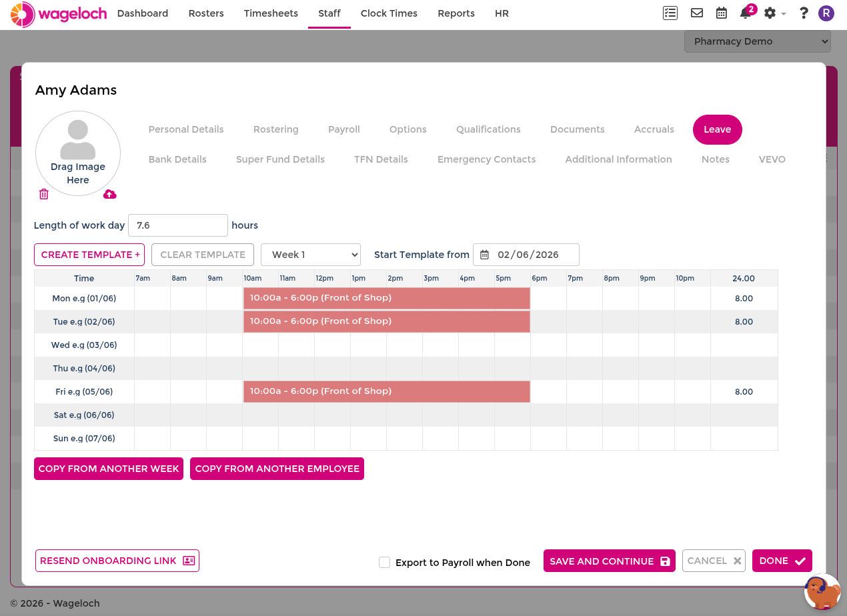Click the Amy Adams employee name heading
This screenshot has height=616, width=847.
click(76, 90)
